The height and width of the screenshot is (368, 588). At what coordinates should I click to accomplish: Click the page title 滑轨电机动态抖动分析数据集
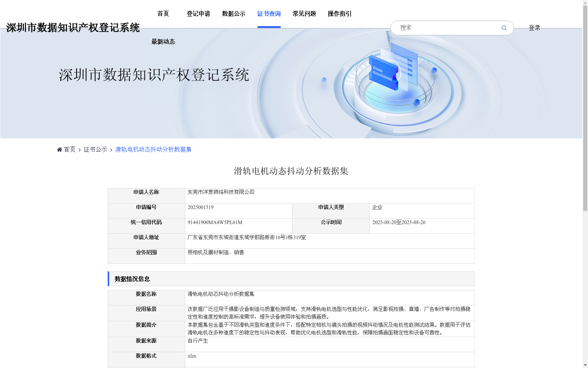pyautogui.click(x=291, y=171)
